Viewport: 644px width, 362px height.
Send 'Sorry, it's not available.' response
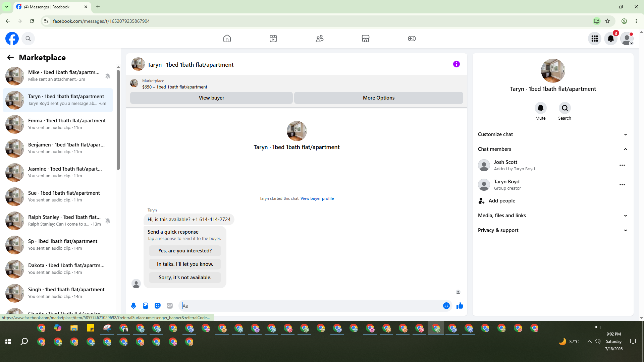point(185,278)
